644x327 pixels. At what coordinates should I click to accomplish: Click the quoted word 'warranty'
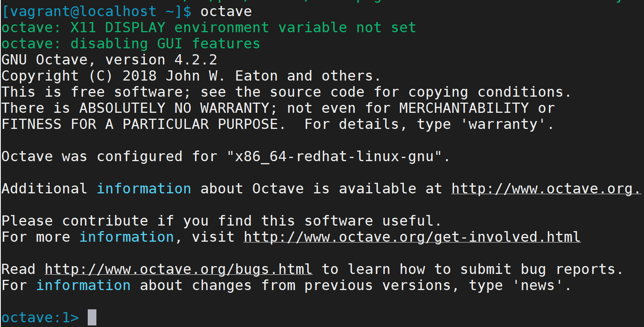503,124
